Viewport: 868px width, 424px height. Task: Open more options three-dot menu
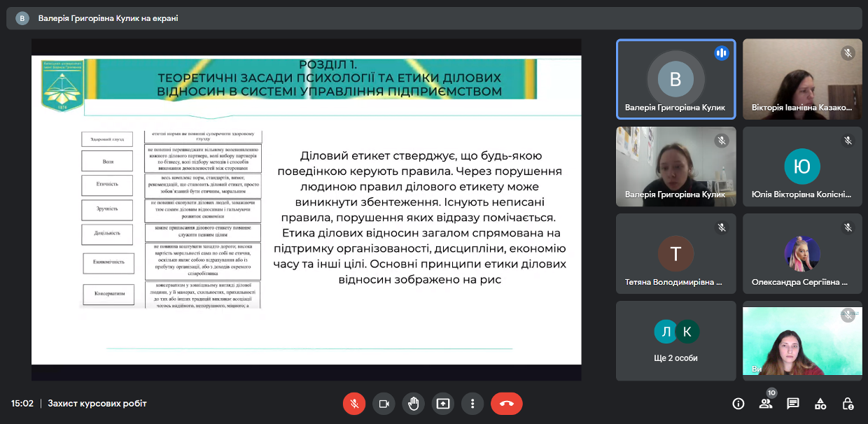coord(472,404)
